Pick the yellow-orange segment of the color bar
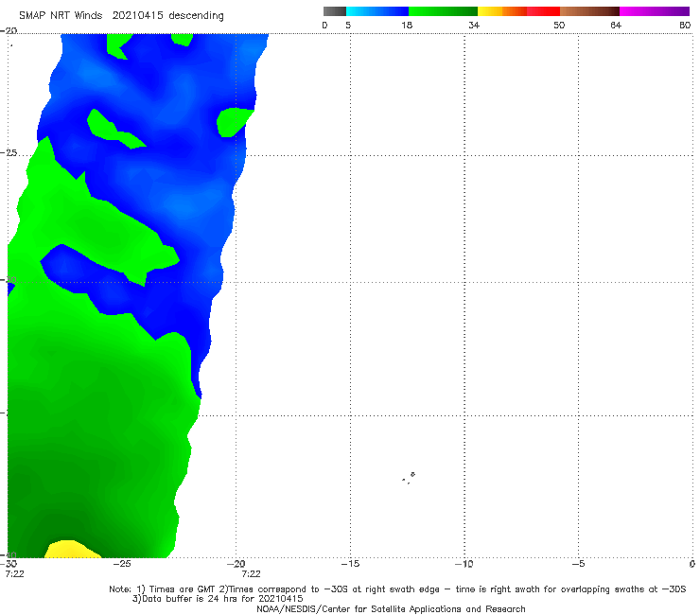 coord(502,11)
